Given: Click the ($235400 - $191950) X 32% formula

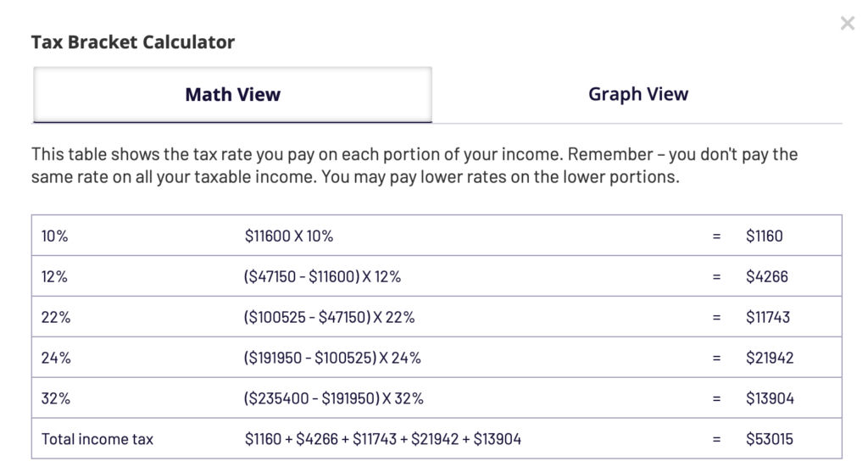Looking at the screenshot, I should [x=333, y=398].
